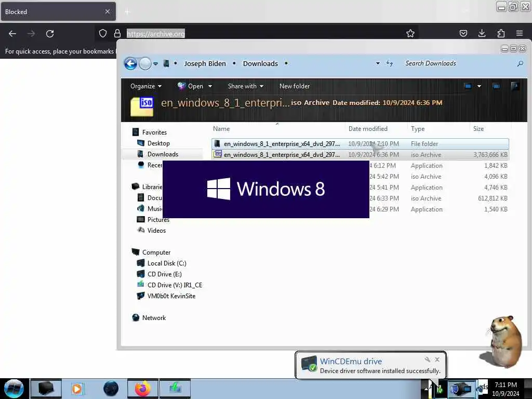The image size is (532, 399).
Task: Expand Favorites in navigation pane
Action: tap(149, 132)
